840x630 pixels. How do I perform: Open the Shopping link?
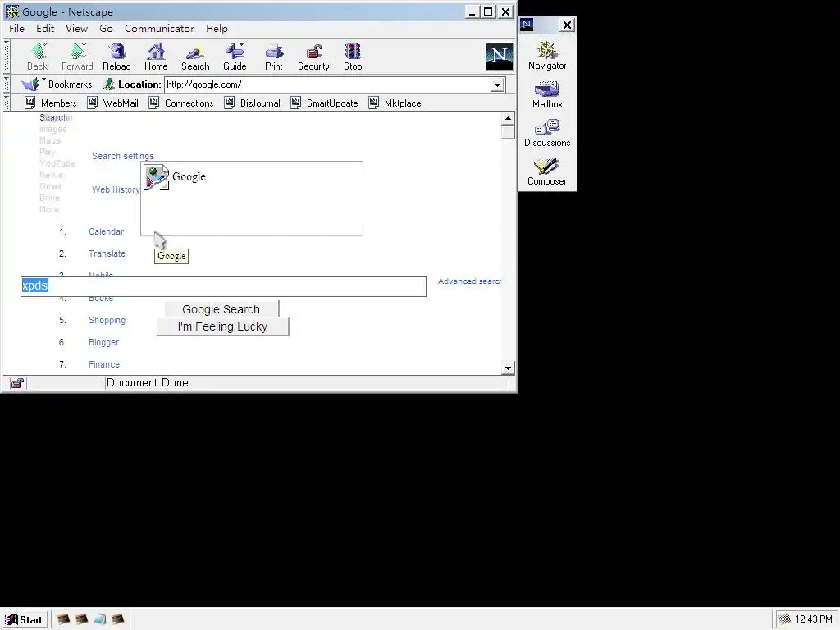[x=107, y=320]
